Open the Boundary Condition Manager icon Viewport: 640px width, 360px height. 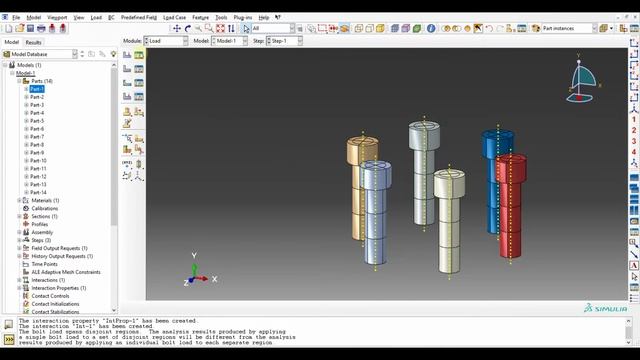click(139, 69)
